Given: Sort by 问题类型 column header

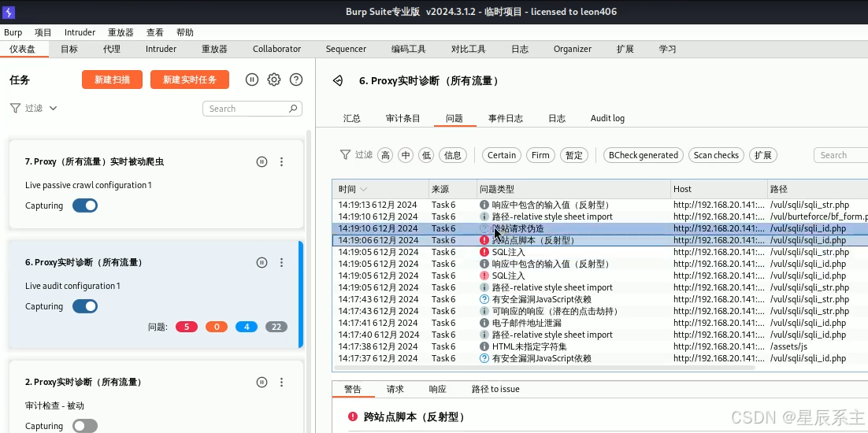Looking at the screenshot, I should pyautogui.click(x=573, y=189).
